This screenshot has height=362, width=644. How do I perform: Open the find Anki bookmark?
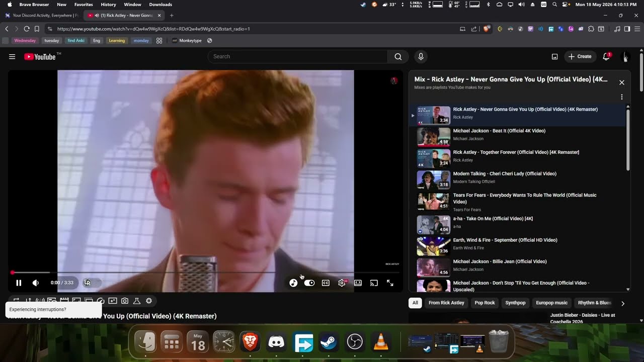pyautogui.click(x=76, y=41)
